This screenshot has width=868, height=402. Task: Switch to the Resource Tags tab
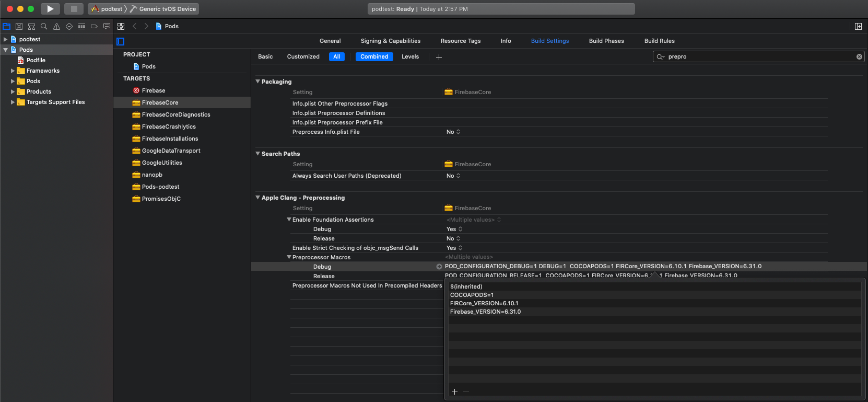tap(461, 41)
